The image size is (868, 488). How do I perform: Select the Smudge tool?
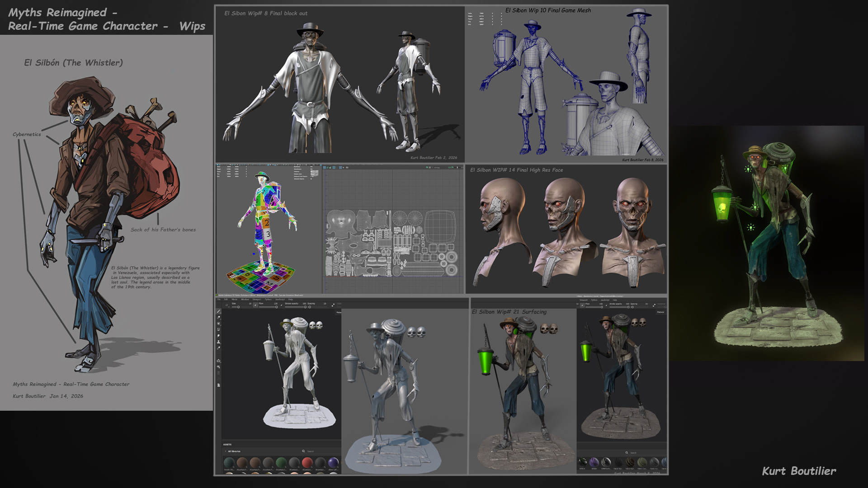218,336
